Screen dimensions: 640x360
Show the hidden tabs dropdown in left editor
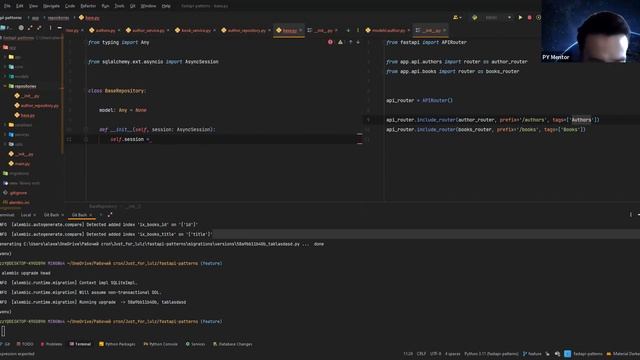348,30
